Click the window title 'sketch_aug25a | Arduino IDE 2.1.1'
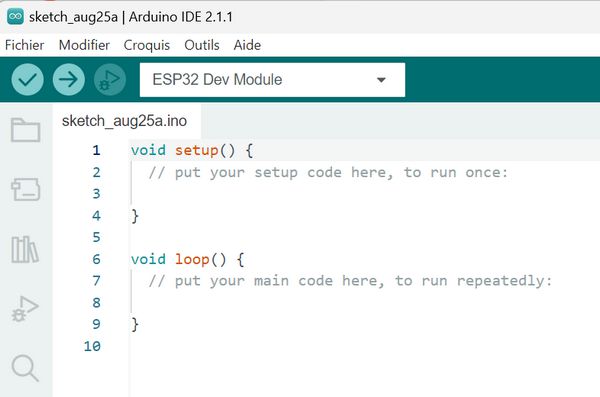The width and height of the screenshot is (600, 397). (x=130, y=17)
